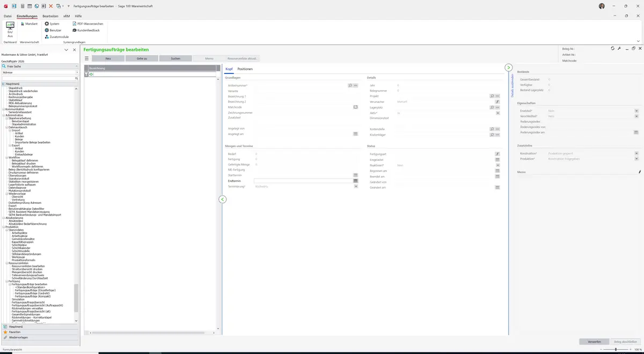
Task: Open the Bearbeiten ribbon tab
Action: click(50, 16)
